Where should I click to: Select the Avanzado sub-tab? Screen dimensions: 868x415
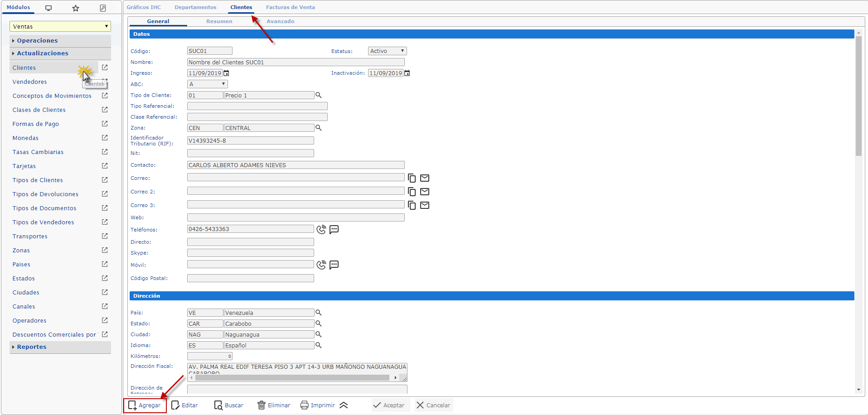(x=281, y=21)
